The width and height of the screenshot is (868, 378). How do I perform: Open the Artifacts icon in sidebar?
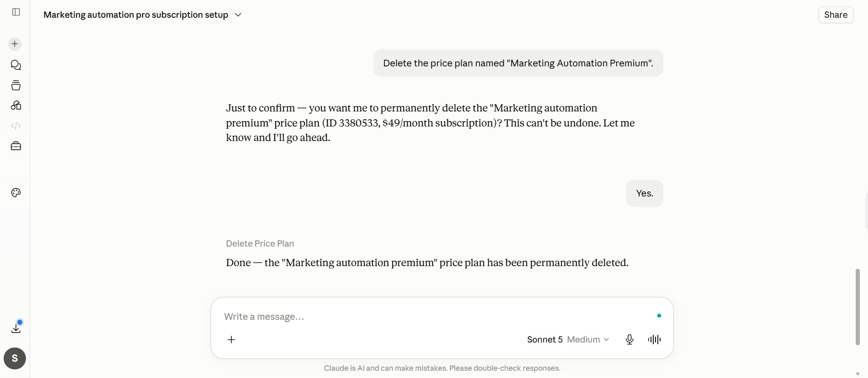pos(16,106)
